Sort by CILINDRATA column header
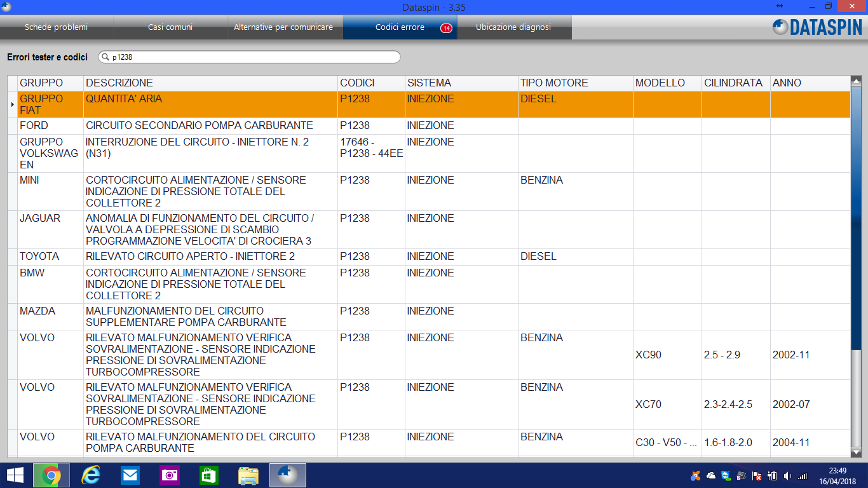The height and width of the screenshot is (488, 868). coord(736,83)
